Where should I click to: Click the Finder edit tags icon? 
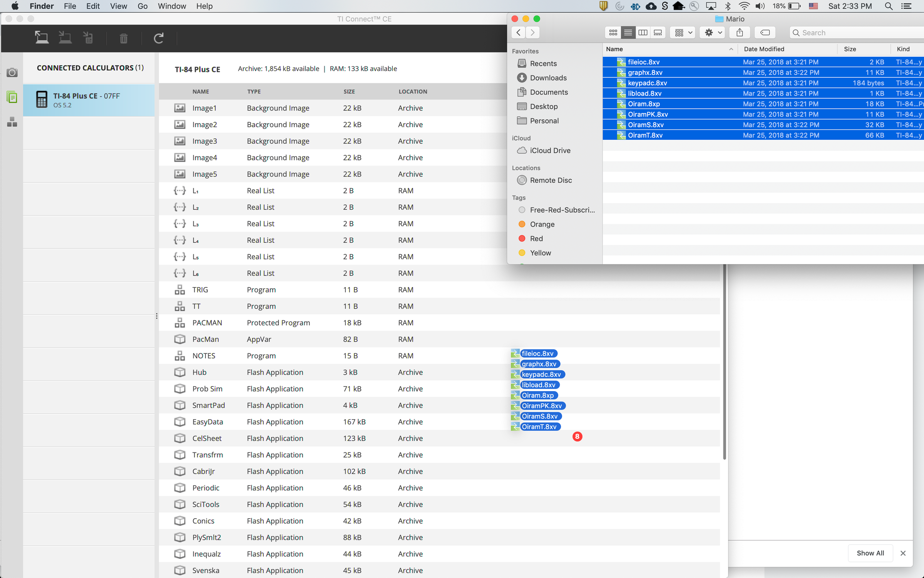(x=765, y=32)
